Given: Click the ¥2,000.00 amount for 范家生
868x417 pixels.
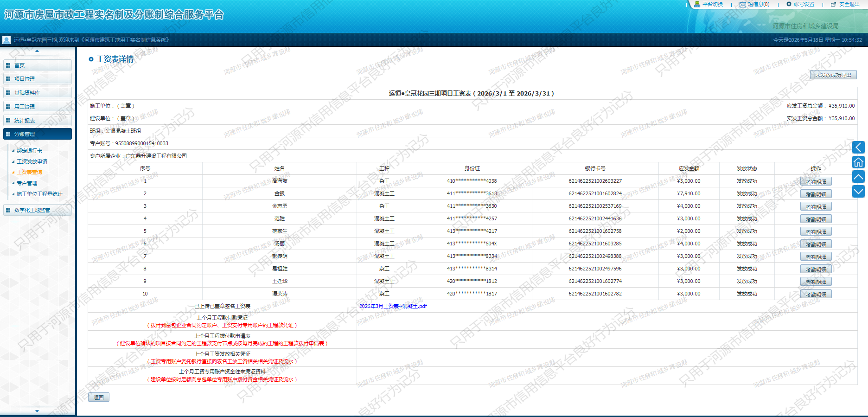Looking at the screenshot, I should tap(689, 231).
